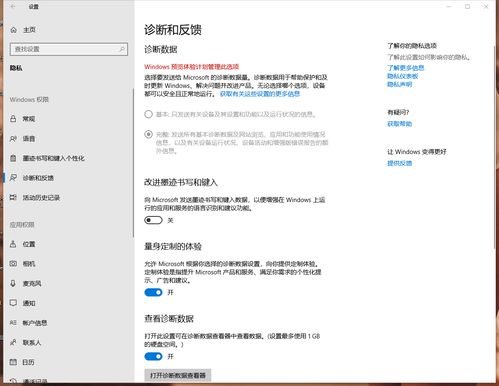Open 语音 speech settings icon
This screenshot has width=499, height=386.
tap(13, 139)
